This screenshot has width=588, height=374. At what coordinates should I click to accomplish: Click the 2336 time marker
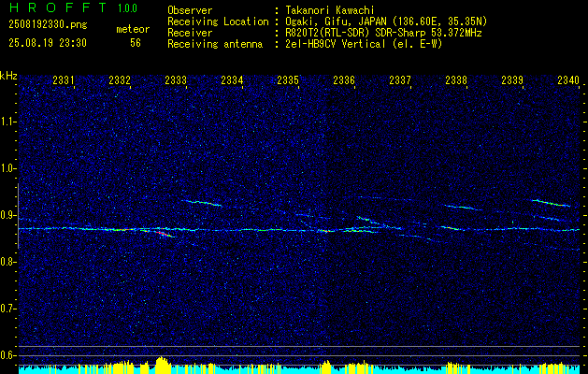pyautogui.click(x=344, y=79)
